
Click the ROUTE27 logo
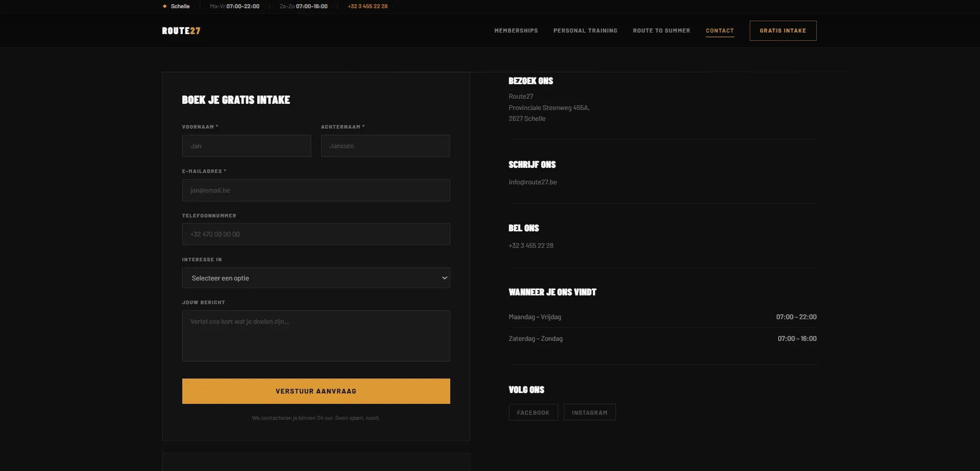pyautogui.click(x=181, y=30)
